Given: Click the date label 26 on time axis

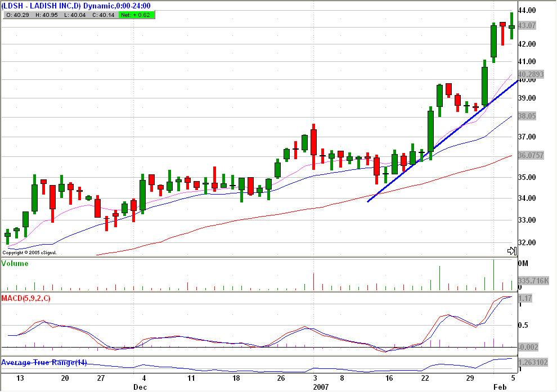Looking at the screenshot, I should tap(281, 378).
